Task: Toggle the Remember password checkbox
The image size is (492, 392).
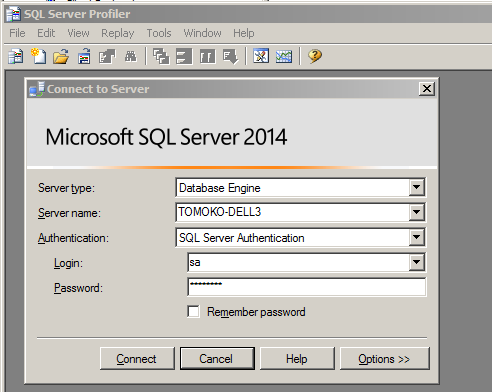Action: (194, 312)
